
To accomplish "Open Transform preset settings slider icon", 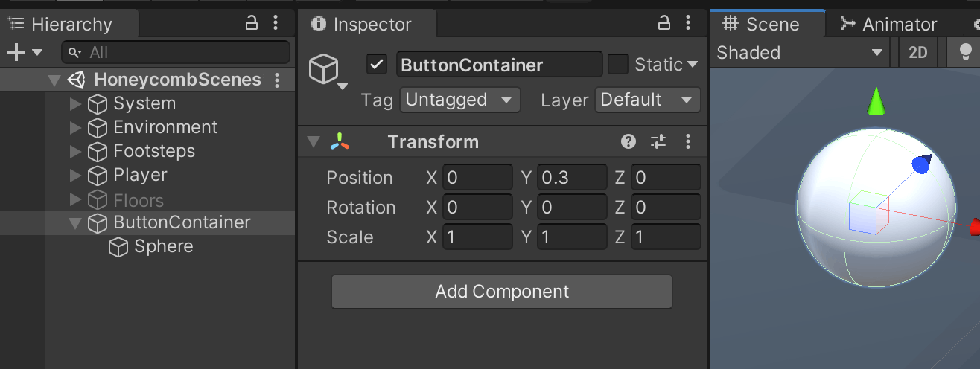I will 658,141.
